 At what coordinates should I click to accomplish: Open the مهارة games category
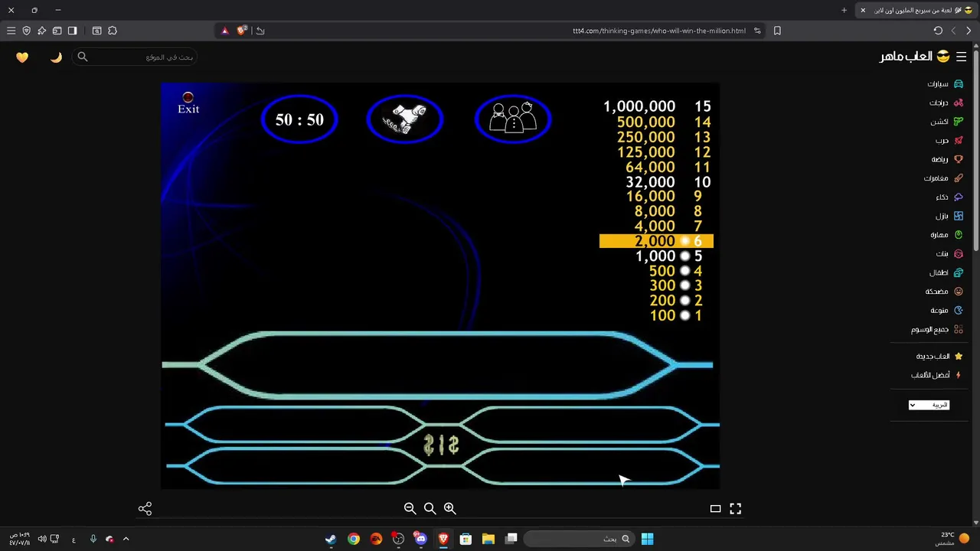click(x=946, y=235)
